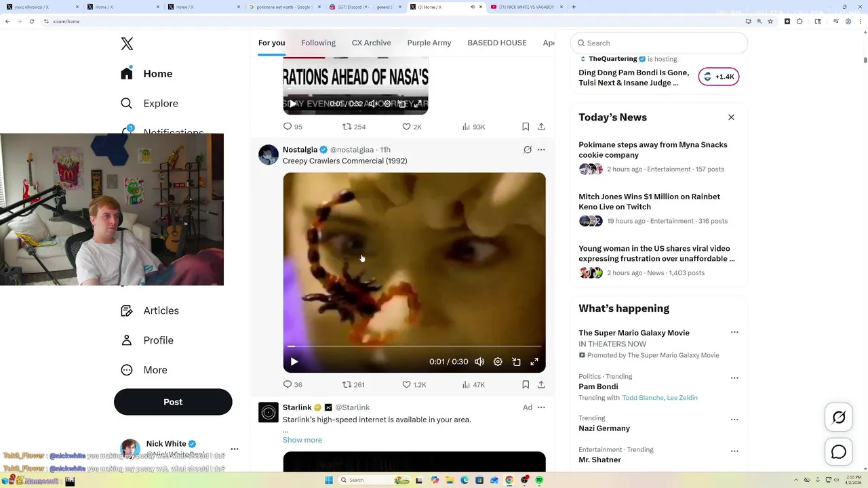
Task: Like the Nostalgia post (1.2K)
Action: tap(414, 384)
